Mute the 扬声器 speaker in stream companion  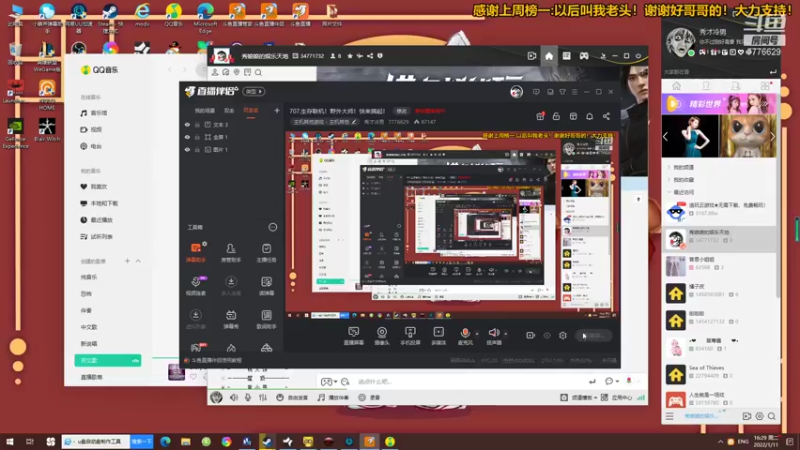[493, 336]
